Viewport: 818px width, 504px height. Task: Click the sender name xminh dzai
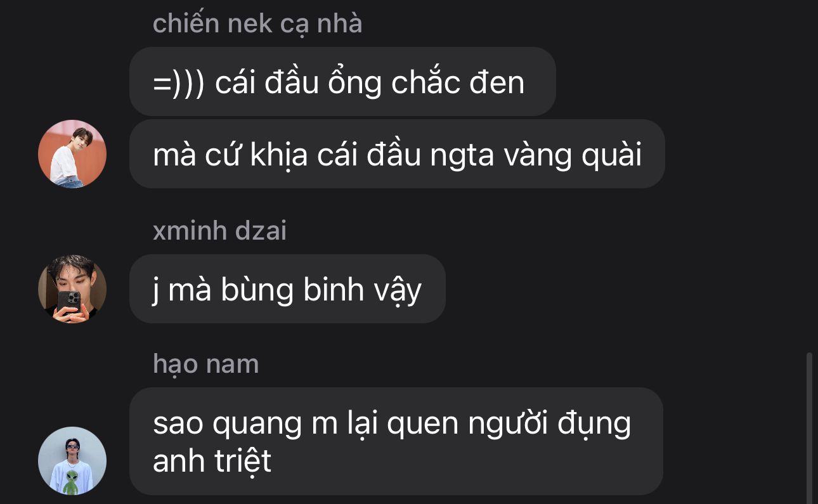pos(219,230)
